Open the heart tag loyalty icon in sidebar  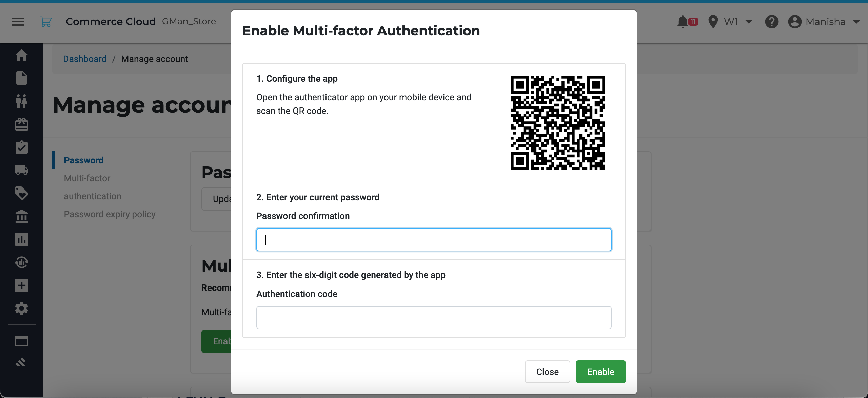[22, 193]
